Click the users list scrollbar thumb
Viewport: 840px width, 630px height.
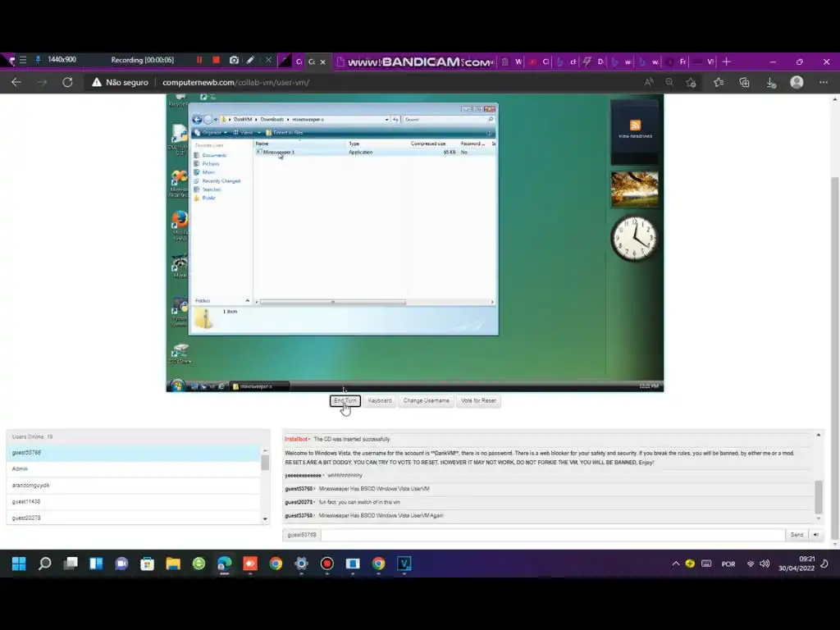265,462
